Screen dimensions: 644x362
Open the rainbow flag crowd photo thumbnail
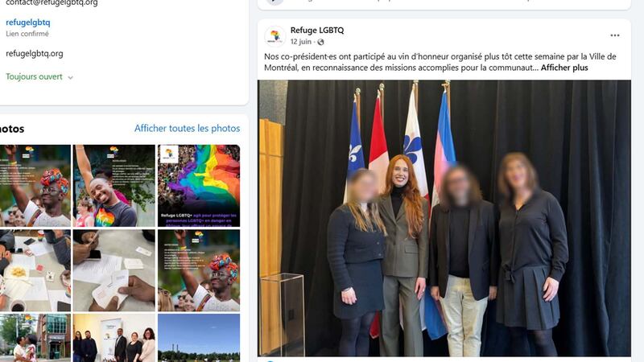tap(199, 186)
